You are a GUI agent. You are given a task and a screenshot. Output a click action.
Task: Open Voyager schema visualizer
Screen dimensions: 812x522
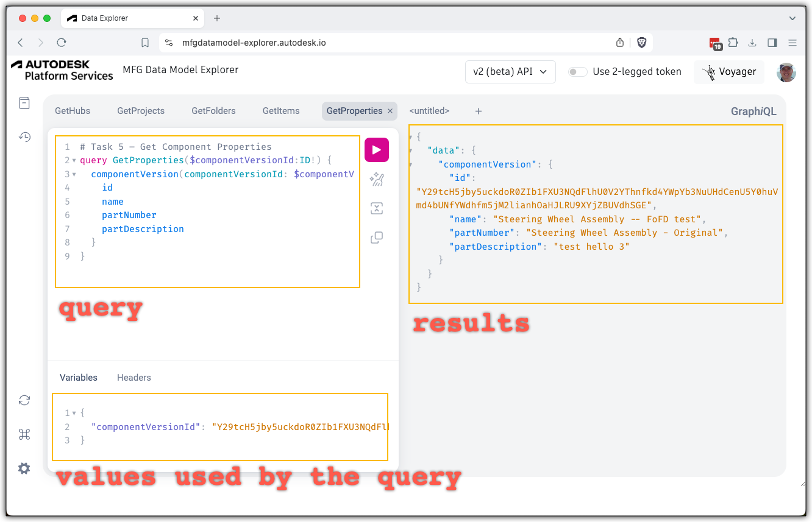pos(729,72)
